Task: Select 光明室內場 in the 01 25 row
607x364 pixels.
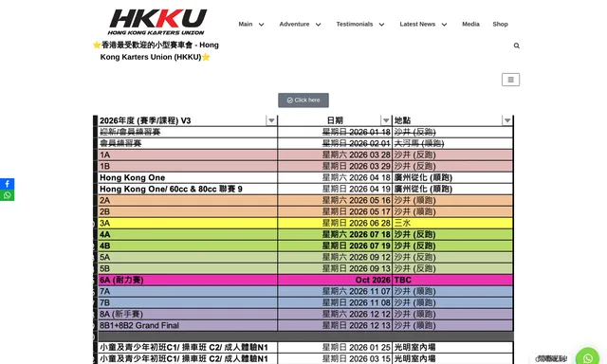Action: [x=452, y=347]
